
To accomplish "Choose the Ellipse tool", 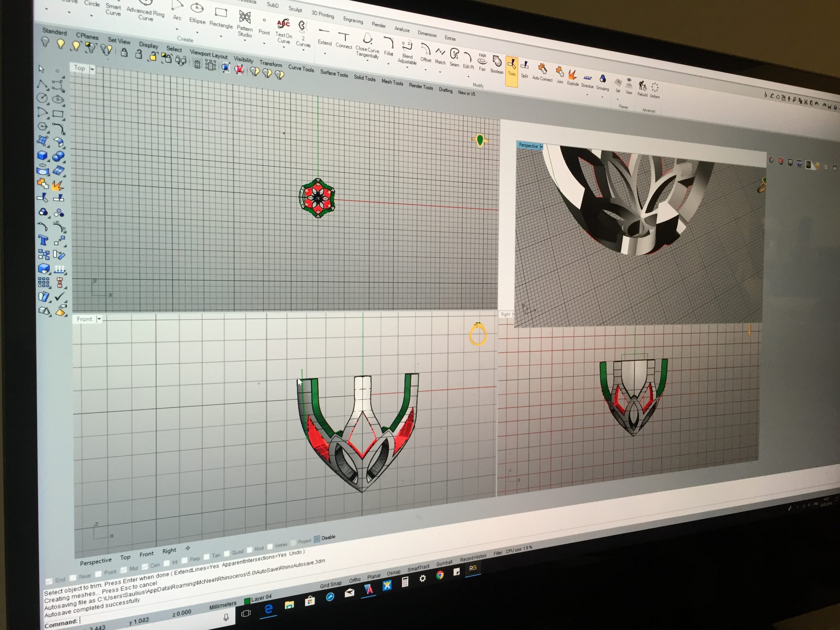I will pos(197,14).
